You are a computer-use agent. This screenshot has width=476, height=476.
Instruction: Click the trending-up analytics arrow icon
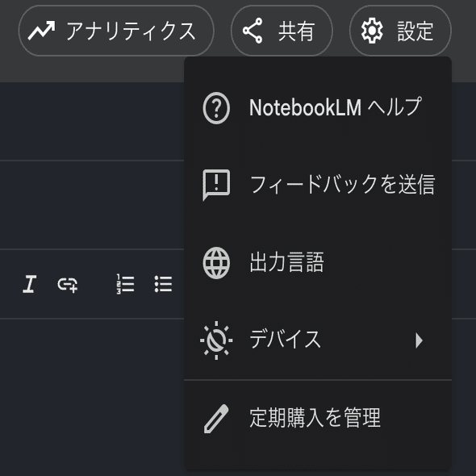(42, 31)
